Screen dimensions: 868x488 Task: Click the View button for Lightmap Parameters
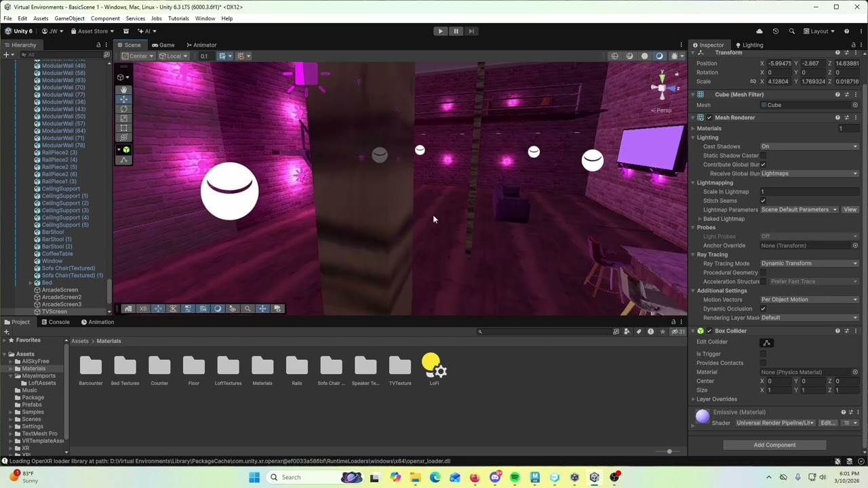coord(850,209)
